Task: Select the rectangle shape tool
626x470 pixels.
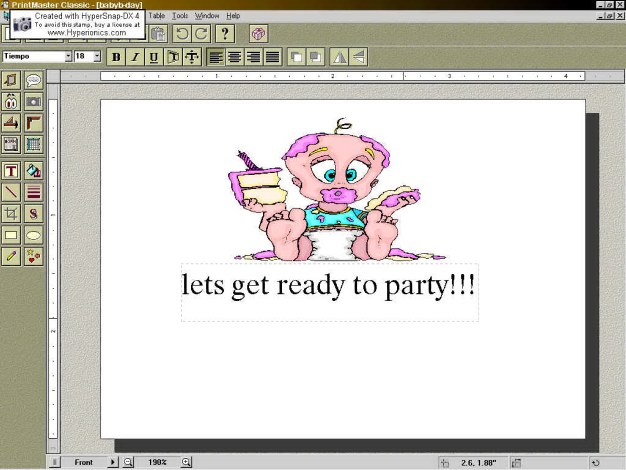Action: [x=11, y=235]
